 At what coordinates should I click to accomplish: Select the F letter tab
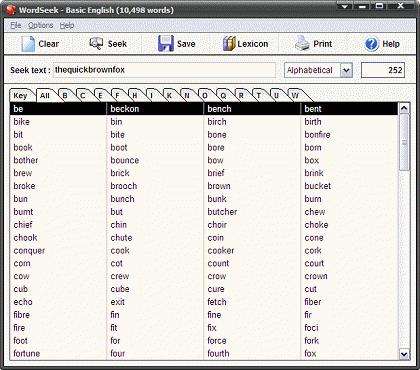click(x=117, y=96)
